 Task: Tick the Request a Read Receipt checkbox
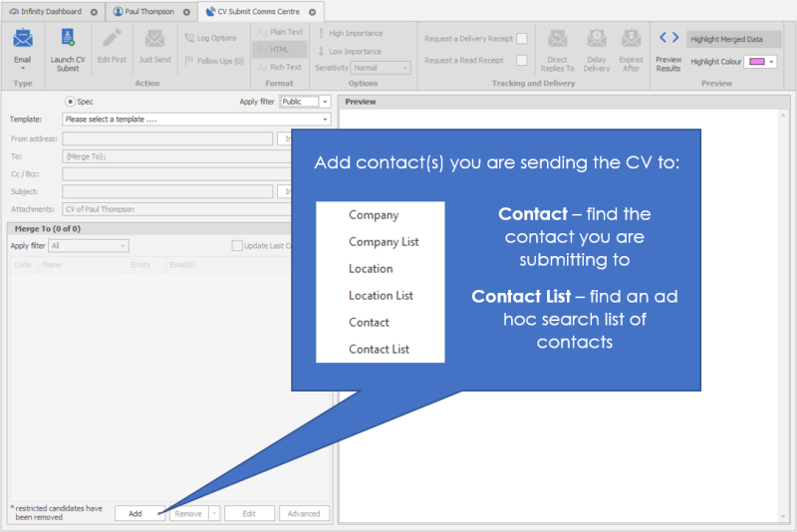click(x=521, y=61)
